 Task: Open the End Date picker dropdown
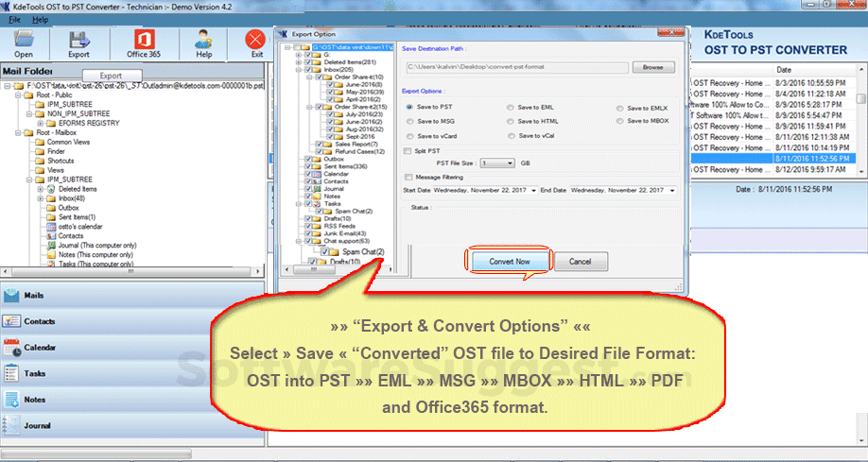672,190
